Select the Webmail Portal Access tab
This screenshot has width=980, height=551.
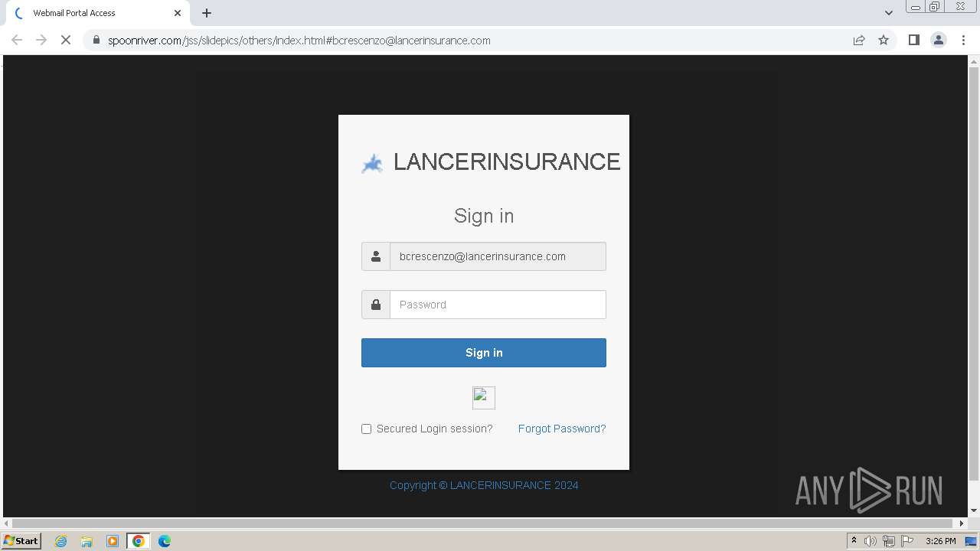tap(98, 13)
